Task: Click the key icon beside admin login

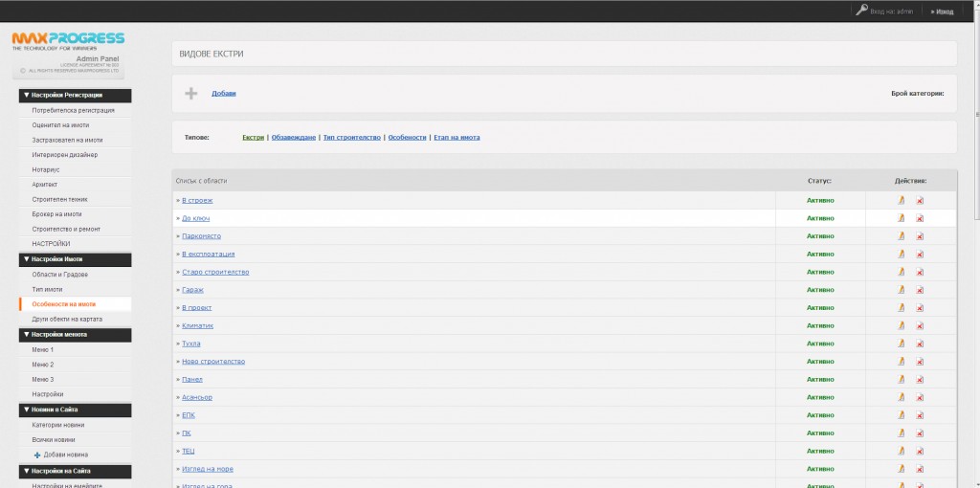Action: (x=862, y=10)
